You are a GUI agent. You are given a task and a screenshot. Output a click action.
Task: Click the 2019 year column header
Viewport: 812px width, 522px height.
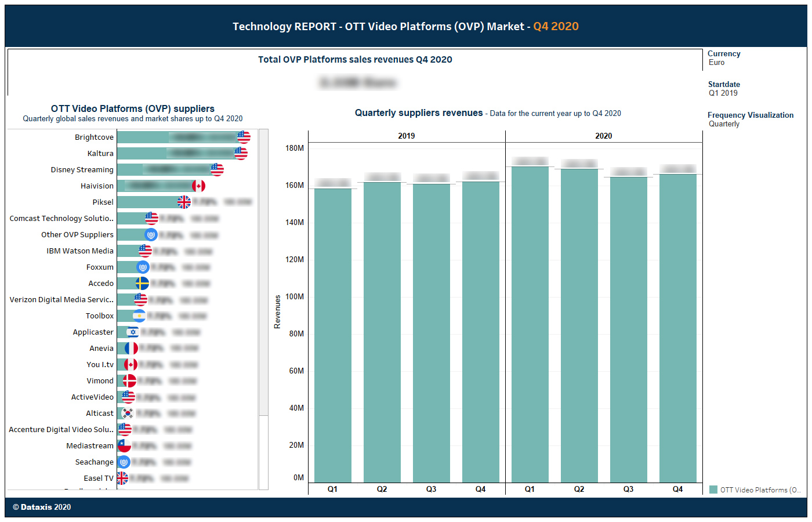pyautogui.click(x=407, y=136)
